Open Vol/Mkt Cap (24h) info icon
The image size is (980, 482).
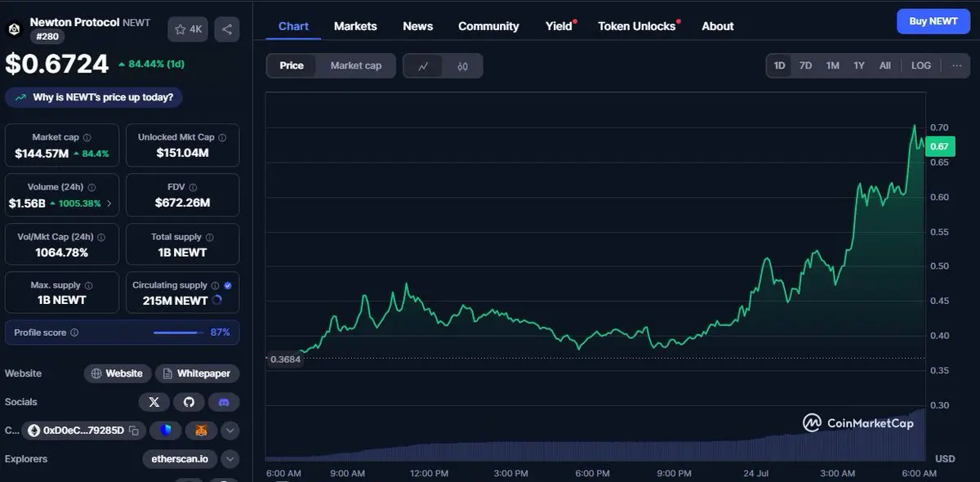(x=101, y=237)
